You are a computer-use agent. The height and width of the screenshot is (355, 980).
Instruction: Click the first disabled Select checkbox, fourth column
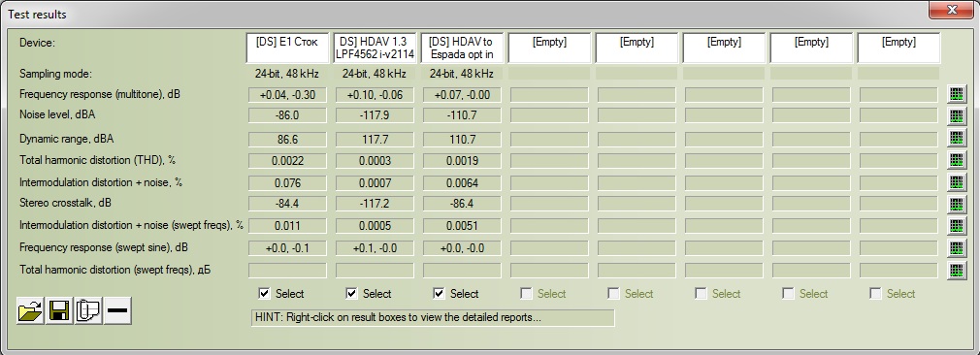point(526,294)
